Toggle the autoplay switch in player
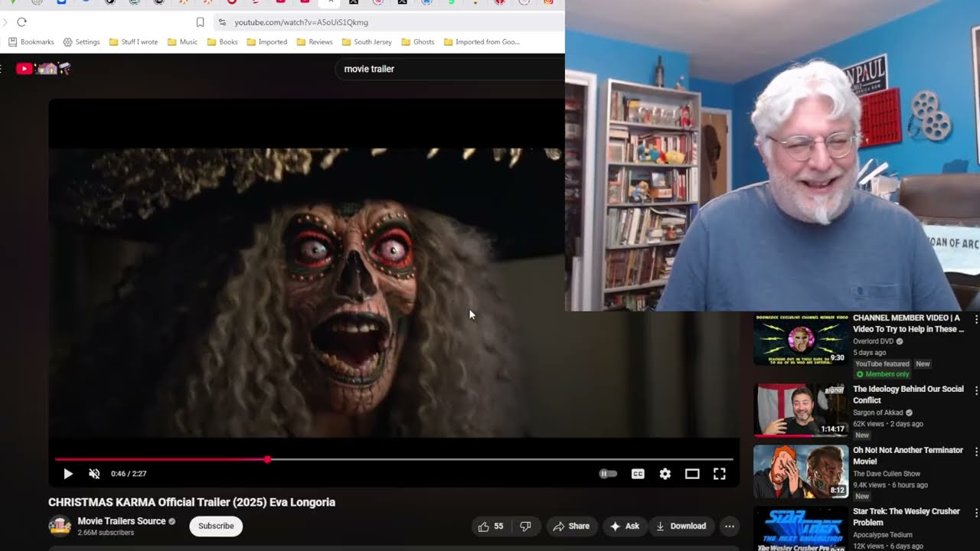Screen dimensions: 980x551 (608, 474)
